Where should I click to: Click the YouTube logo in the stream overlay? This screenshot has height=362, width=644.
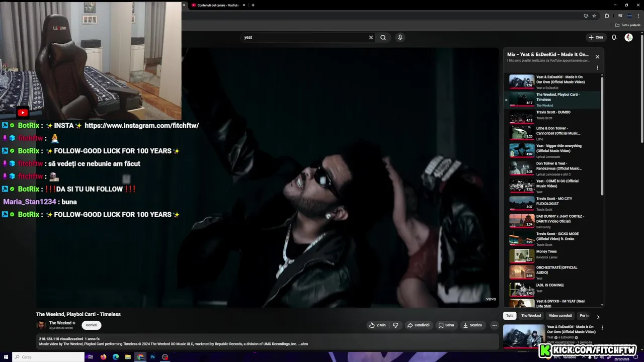(x=23, y=113)
